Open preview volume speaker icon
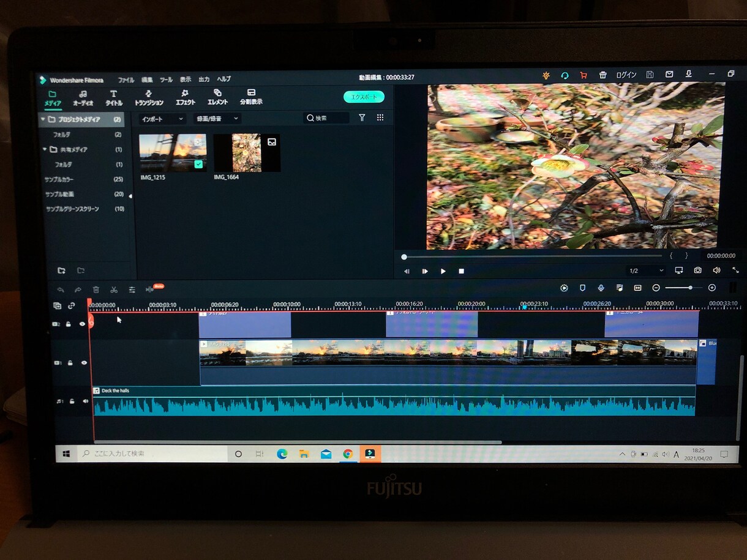This screenshot has width=747, height=560. pyautogui.click(x=716, y=271)
